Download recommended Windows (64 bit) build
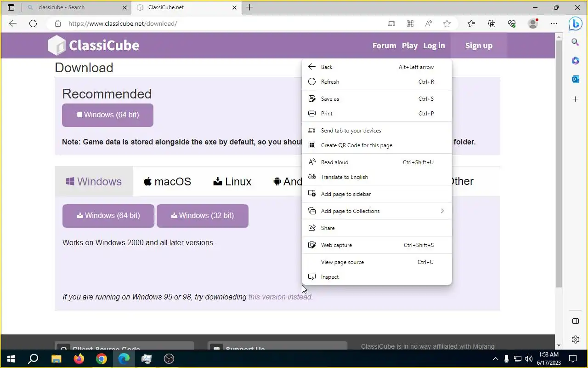 (x=107, y=115)
